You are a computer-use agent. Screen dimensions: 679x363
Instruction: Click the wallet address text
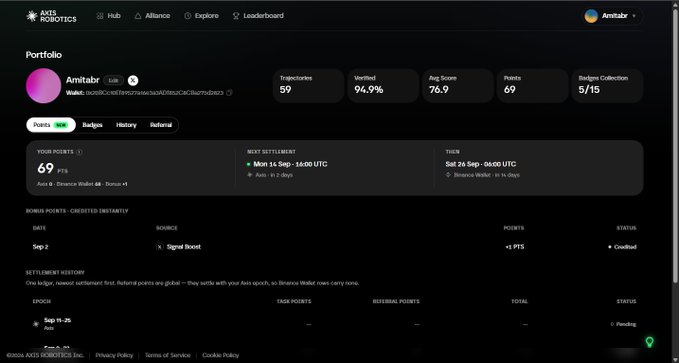pos(155,93)
